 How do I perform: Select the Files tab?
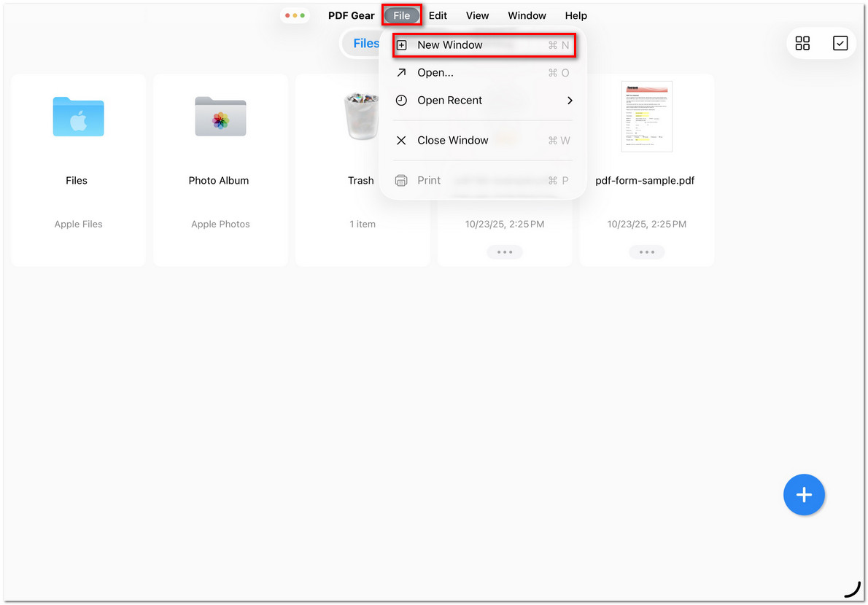click(367, 43)
